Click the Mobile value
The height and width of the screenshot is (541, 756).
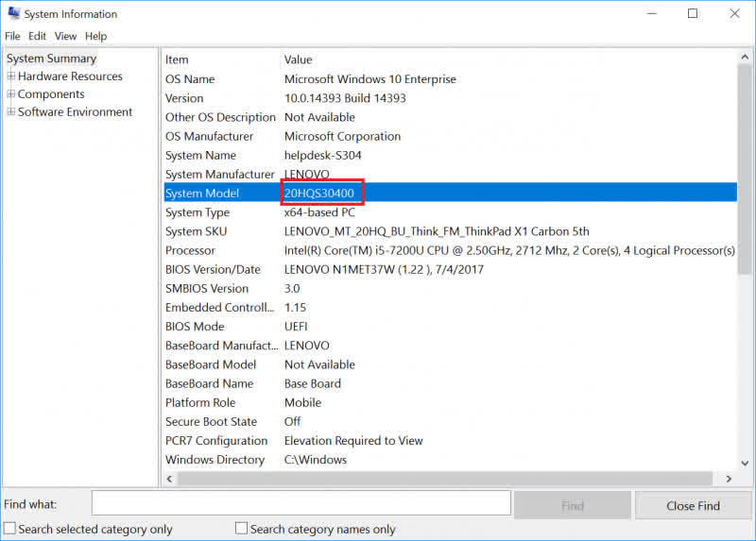click(x=302, y=403)
